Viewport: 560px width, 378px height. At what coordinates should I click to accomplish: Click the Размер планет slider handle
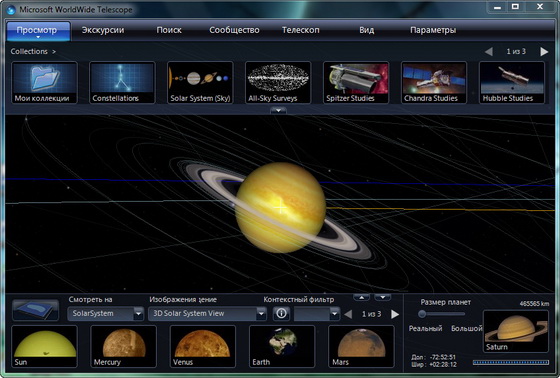click(422, 314)
